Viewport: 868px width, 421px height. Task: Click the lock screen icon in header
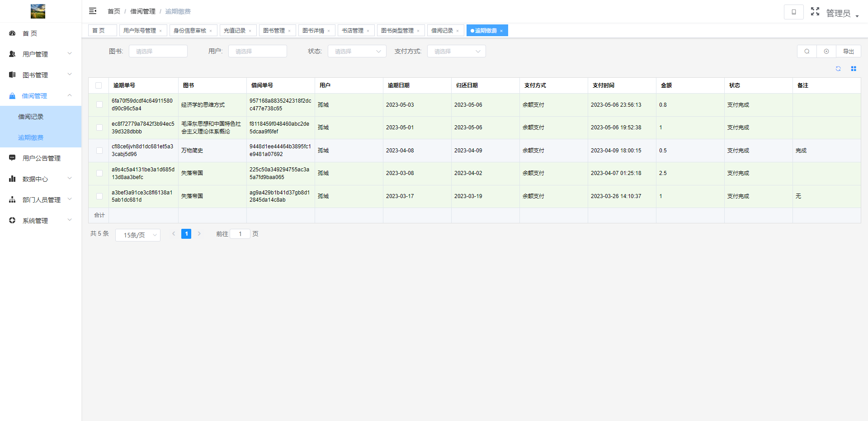(x=793, y=12)
